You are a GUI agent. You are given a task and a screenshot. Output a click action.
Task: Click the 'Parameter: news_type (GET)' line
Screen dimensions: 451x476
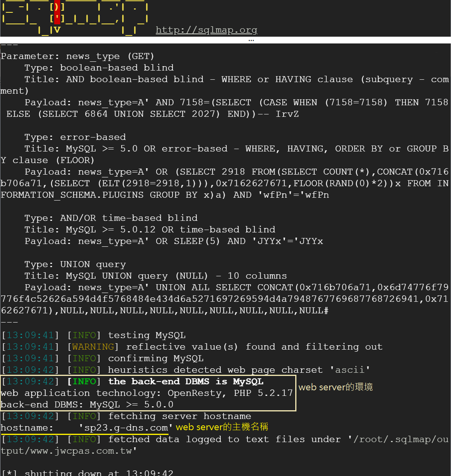(78, 56)
